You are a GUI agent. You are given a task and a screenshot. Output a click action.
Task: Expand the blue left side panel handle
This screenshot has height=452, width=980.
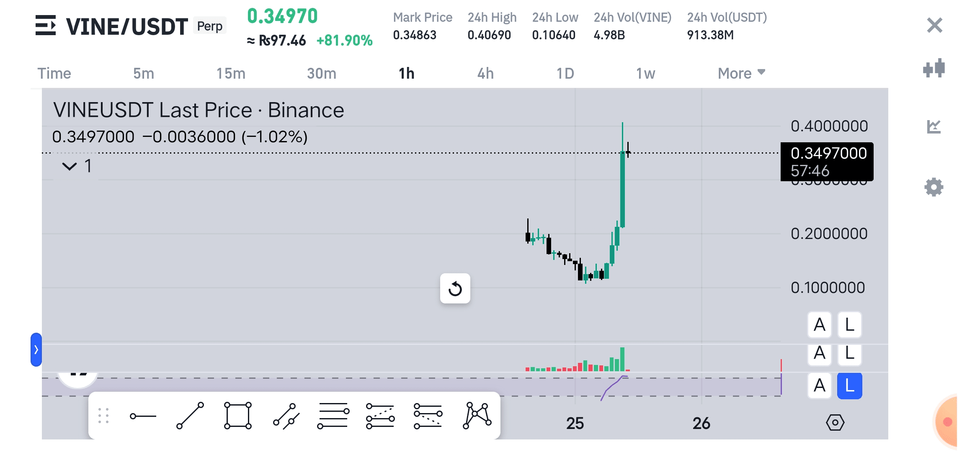click(36, 349)
